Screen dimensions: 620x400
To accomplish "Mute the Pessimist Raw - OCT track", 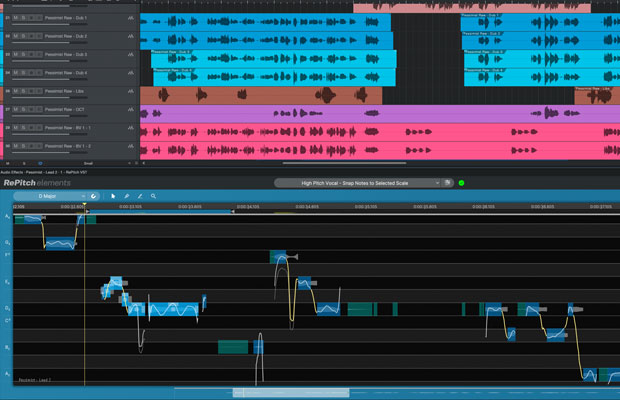I will [x=17, y=110].
